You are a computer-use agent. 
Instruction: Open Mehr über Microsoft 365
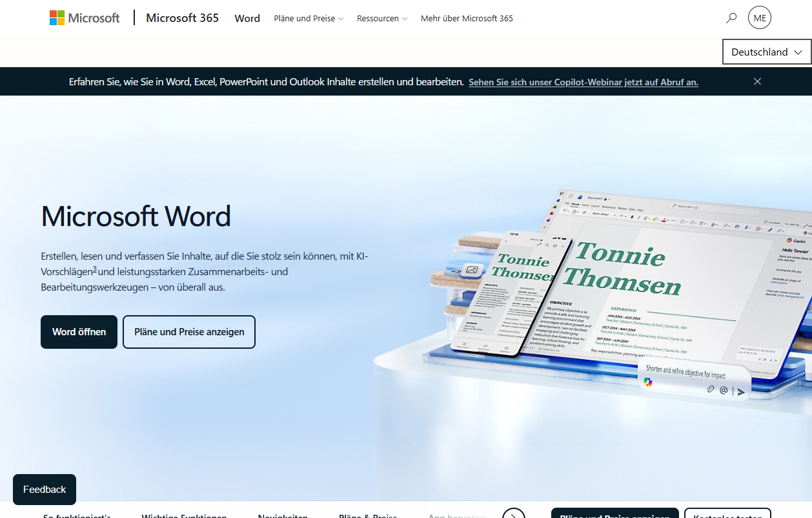pos(467,18)
